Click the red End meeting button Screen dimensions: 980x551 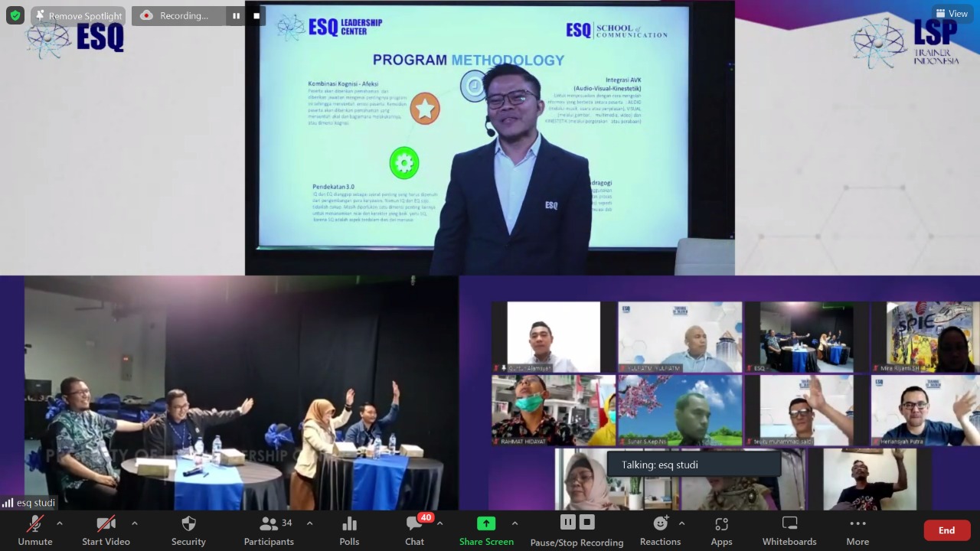[x=946, y=530]
